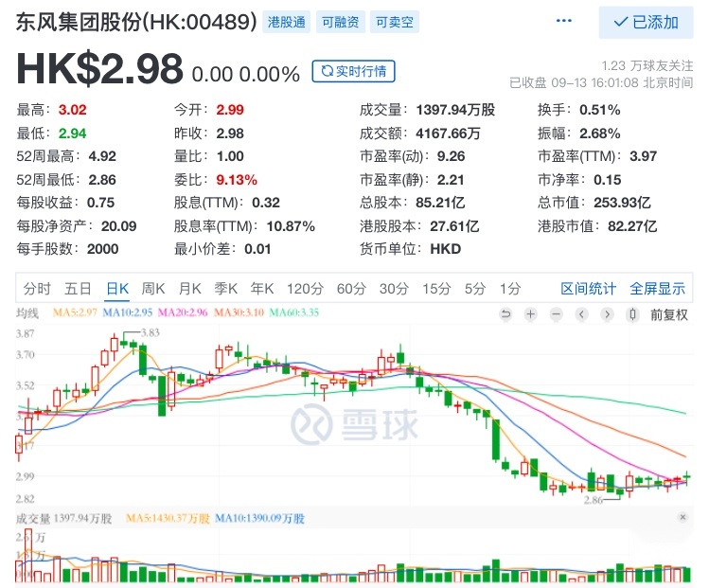Switch to the 五日 chart tab
This screenshot has height=588, width=709.
point(78,288)
